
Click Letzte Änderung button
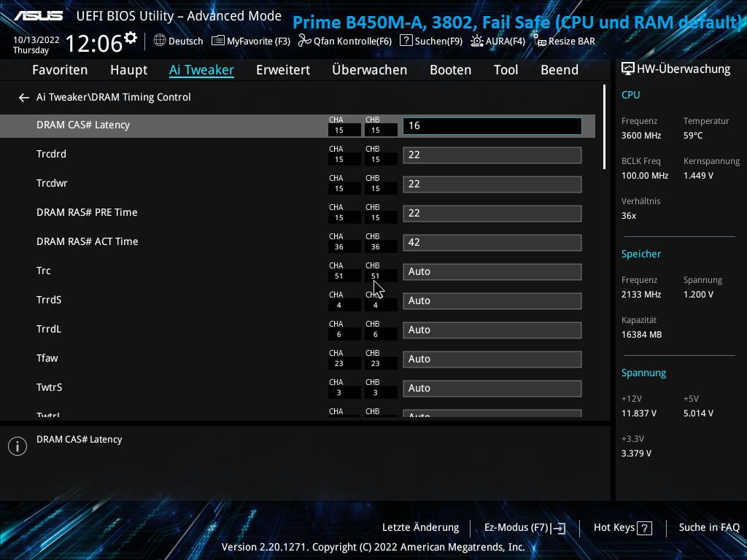(x=421, y=528)
